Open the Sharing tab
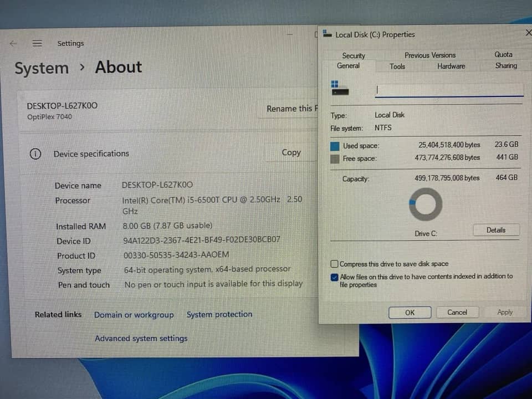This screenshot has height=399, width=532. click(x=506, y=65)
